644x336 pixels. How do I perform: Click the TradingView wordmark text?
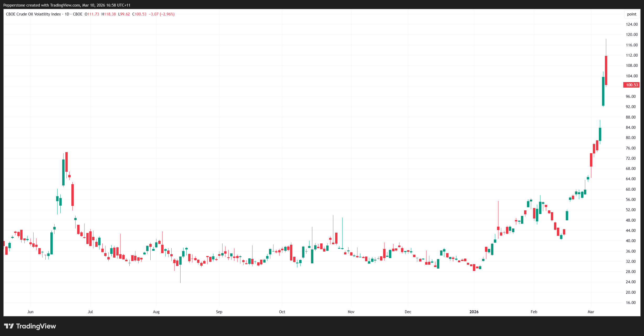(x=36, y=326)
